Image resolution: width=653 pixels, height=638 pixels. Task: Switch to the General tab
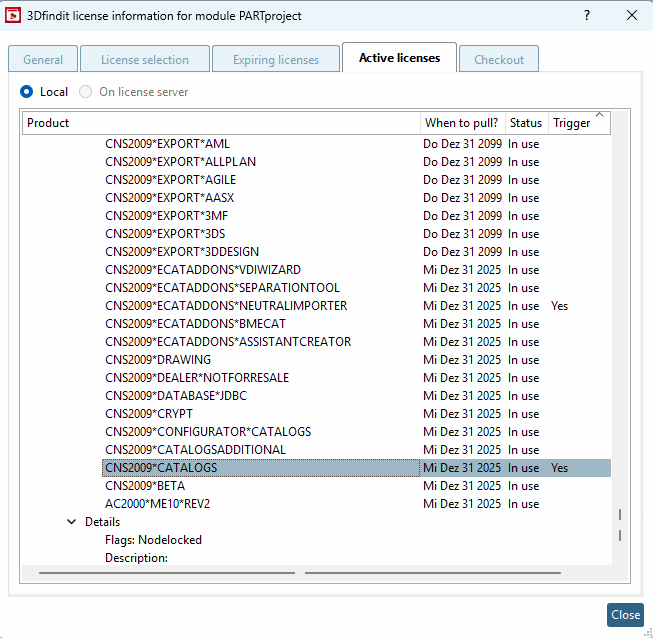43,59
